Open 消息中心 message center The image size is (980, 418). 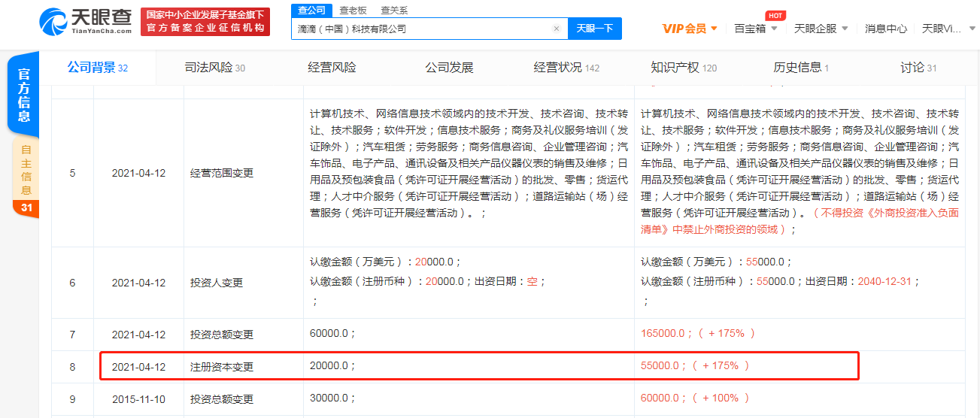pos(885,29)
